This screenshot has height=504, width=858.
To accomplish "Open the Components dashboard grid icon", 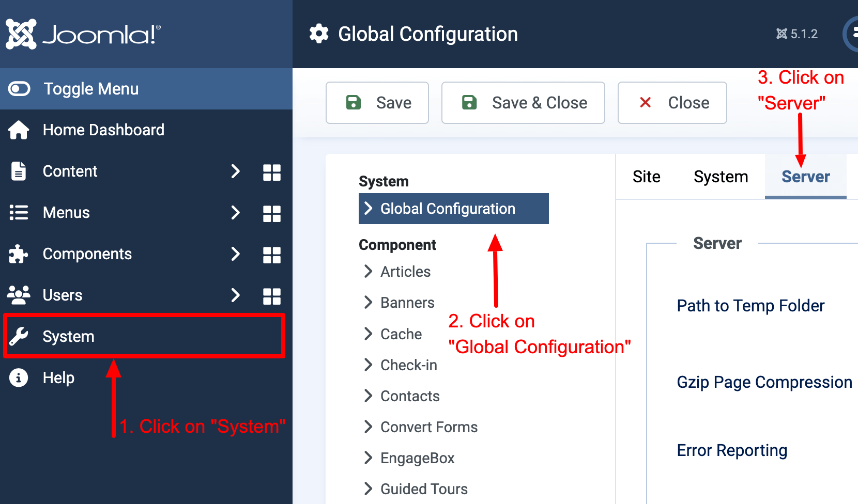I will click(x=272, y=255).
